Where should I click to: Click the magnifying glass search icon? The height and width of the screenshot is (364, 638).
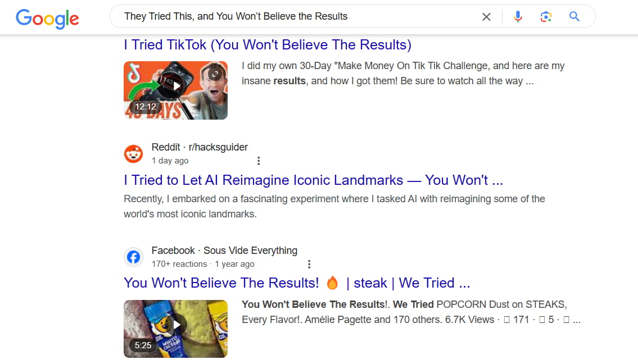[x=574, y=17]
